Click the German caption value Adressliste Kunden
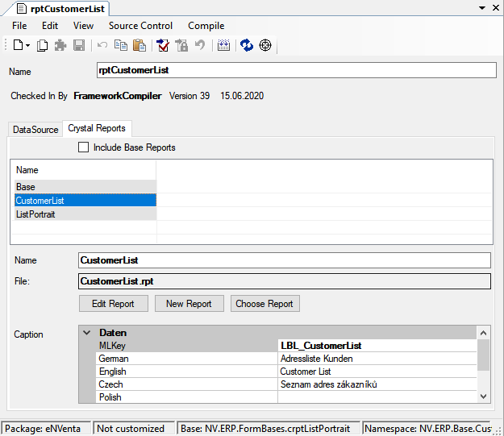This screenshot has width=504, height=436. (377, 359)
